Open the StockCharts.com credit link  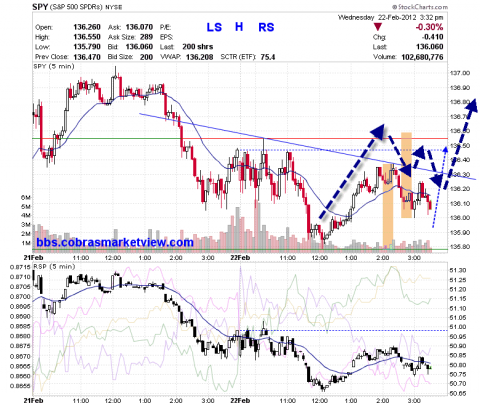pos(419,7)
